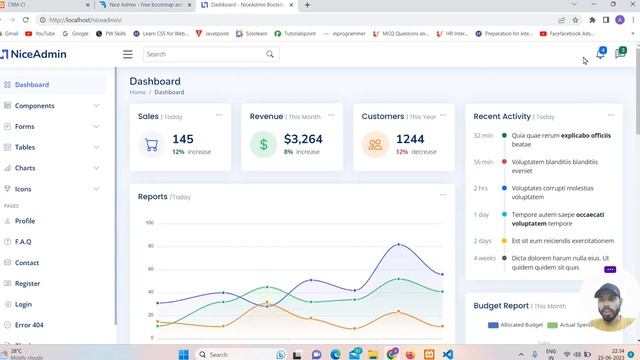
Task: Open Reports card filter options menu
Action: click(x=443, y=195)
